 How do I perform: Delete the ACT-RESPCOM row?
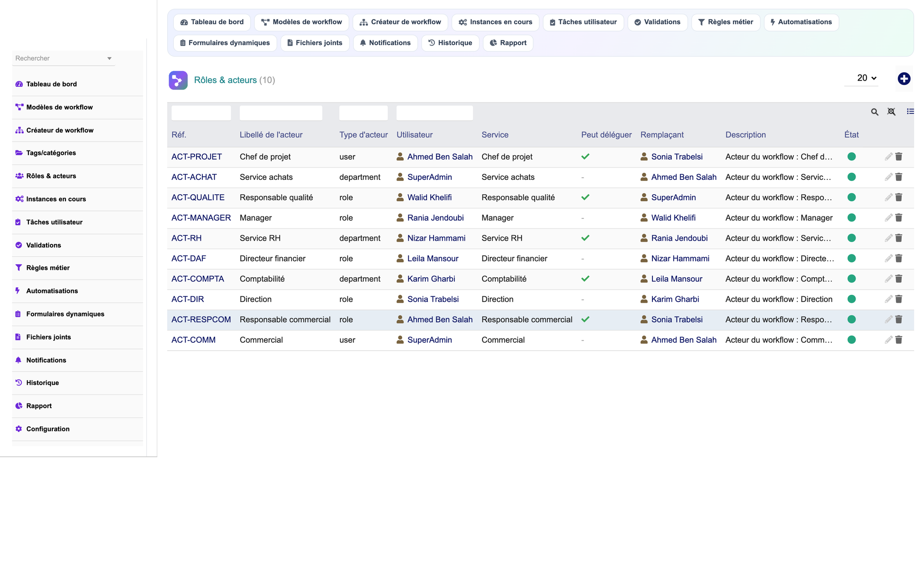pos(898,320)
